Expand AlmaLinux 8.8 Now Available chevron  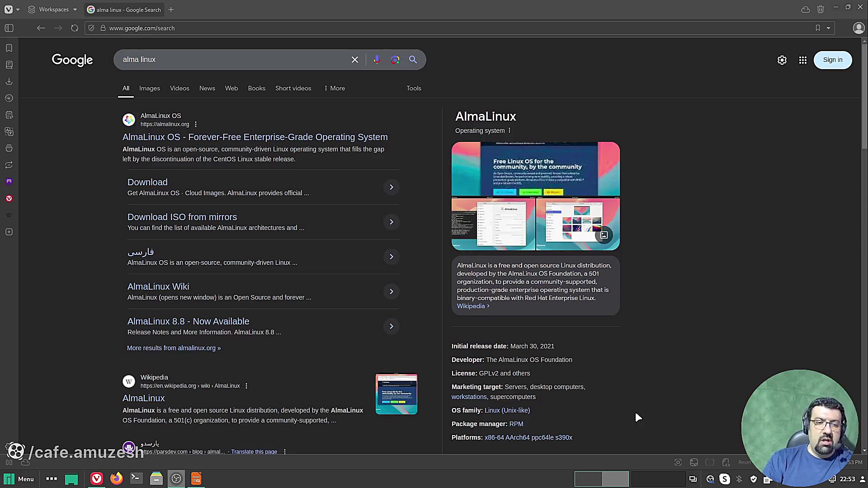392,326
